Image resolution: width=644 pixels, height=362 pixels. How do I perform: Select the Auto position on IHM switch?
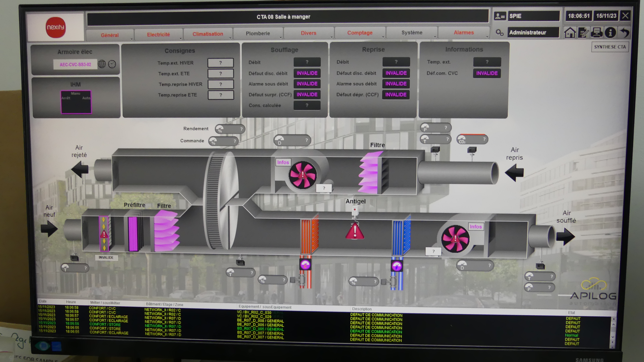tap(86, 98)
